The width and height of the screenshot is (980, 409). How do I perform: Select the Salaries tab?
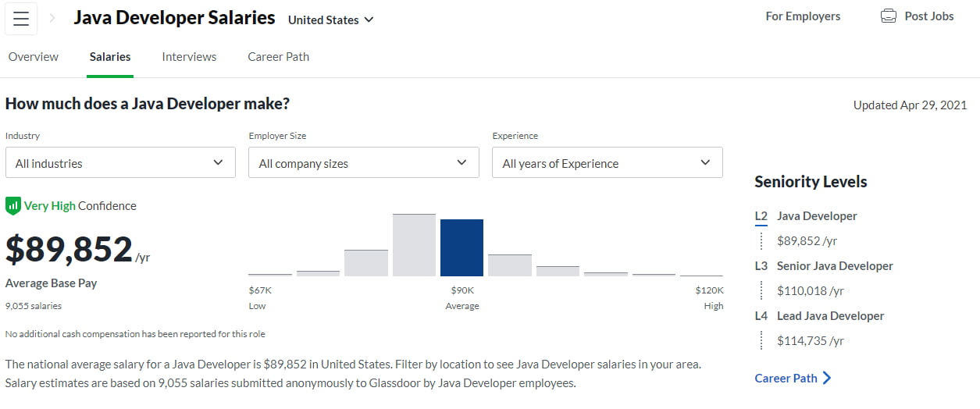click(110, 57)
